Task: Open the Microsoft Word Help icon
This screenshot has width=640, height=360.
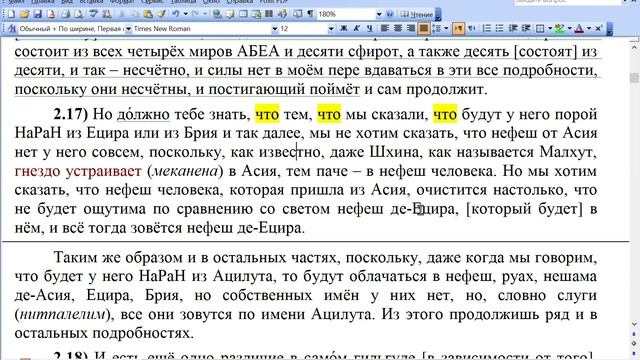Action: point(390,14)
